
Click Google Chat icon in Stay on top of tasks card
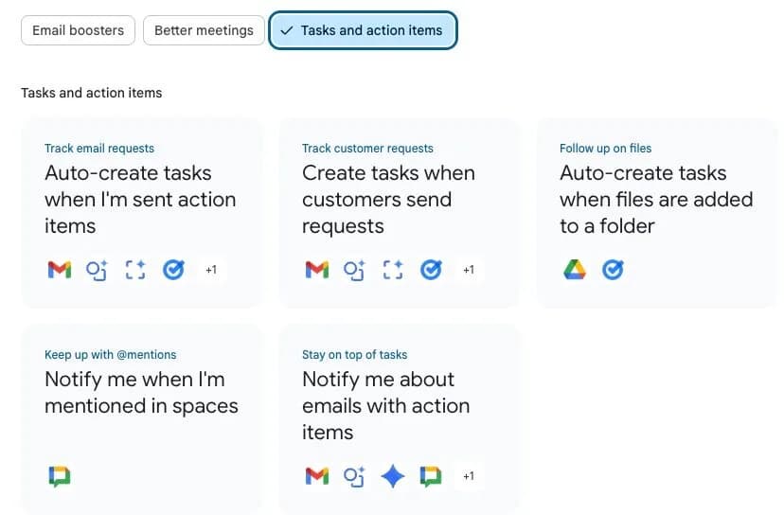click(x=431, y=476)
